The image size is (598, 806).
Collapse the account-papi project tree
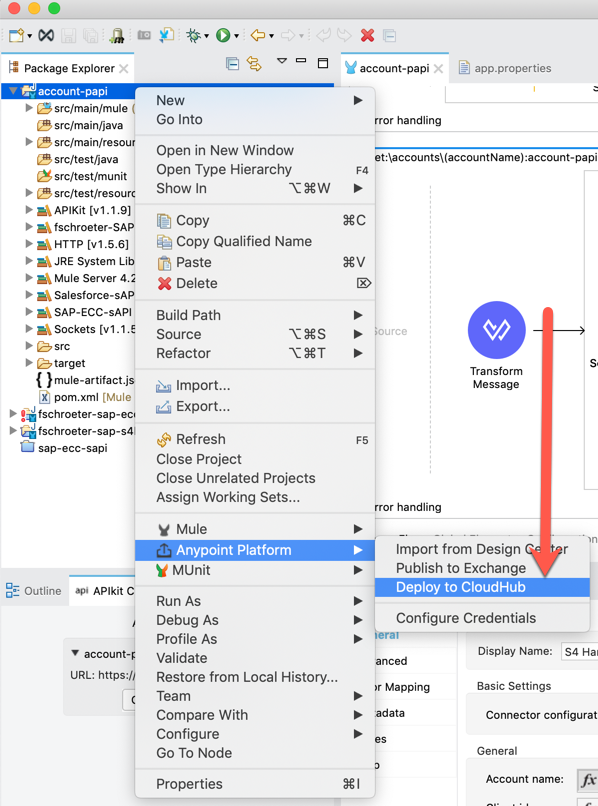click(13, 91)
